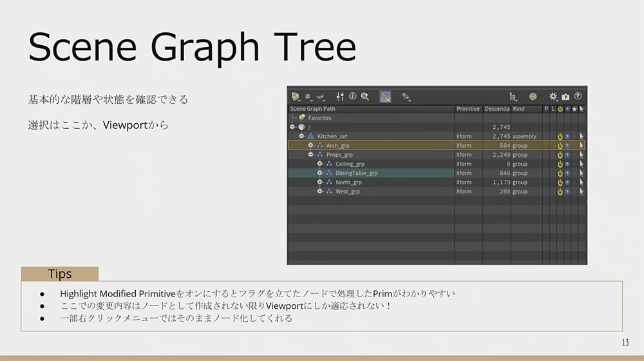Click the Kind column header
The width and height of the screenshot is (644, 361).
tap(518, 109)
